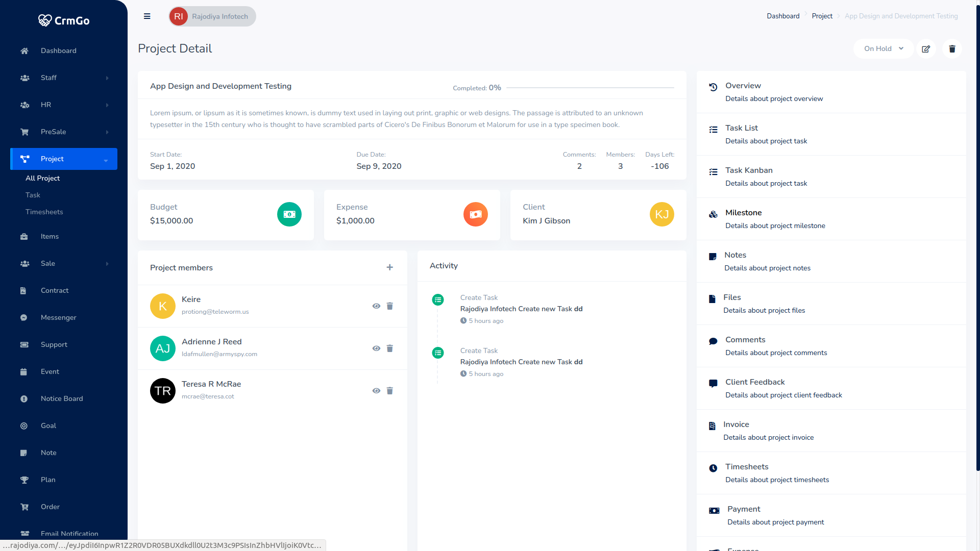Click the Completed progress bar
The image size is (980, 551).
pos(590,88)
